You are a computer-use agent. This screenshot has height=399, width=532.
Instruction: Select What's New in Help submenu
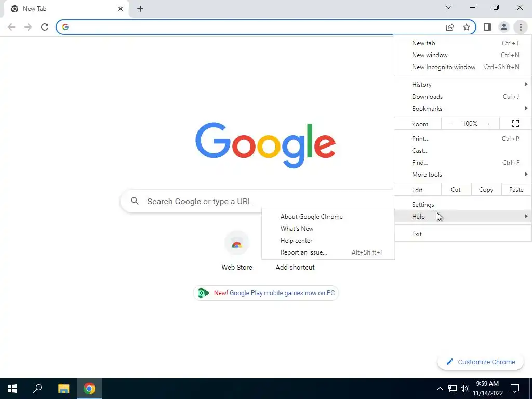[328, 229]
